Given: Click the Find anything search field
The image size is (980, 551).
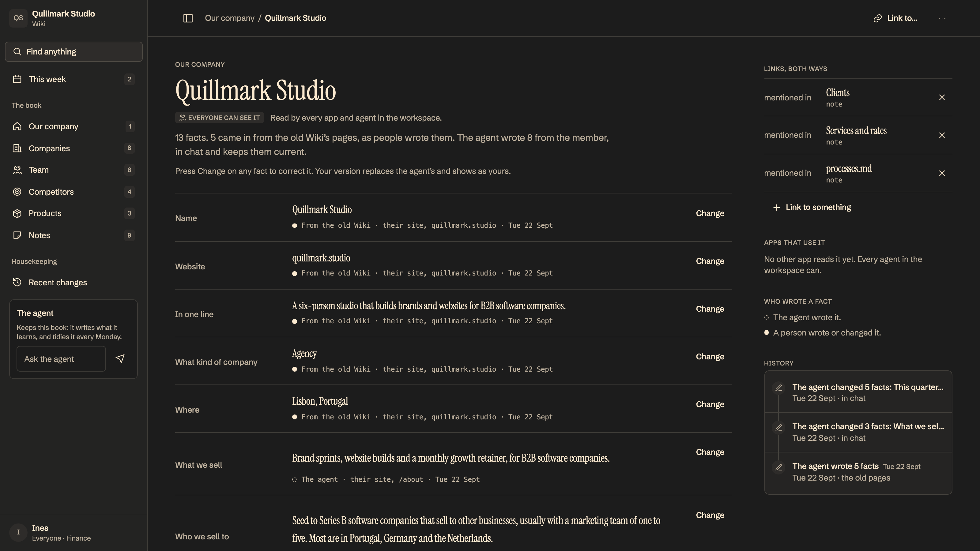Looking at the screenshot, I should point(74,52).
